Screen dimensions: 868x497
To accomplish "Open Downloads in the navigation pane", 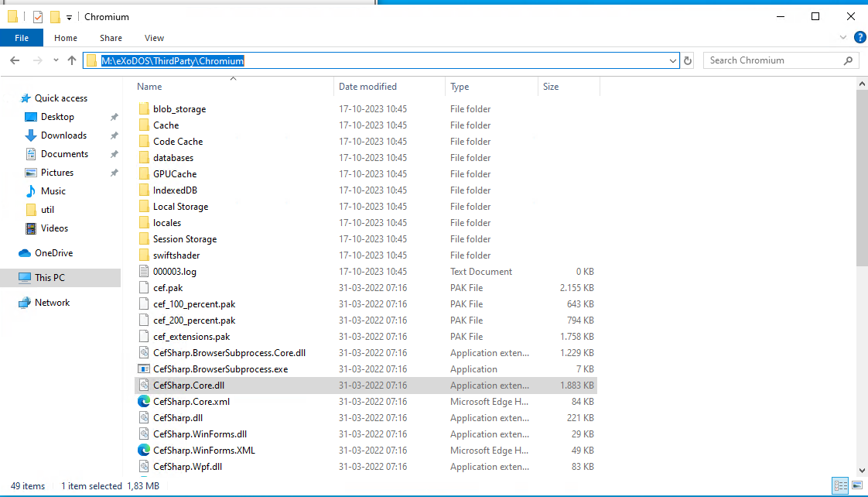I will (63, 135).
